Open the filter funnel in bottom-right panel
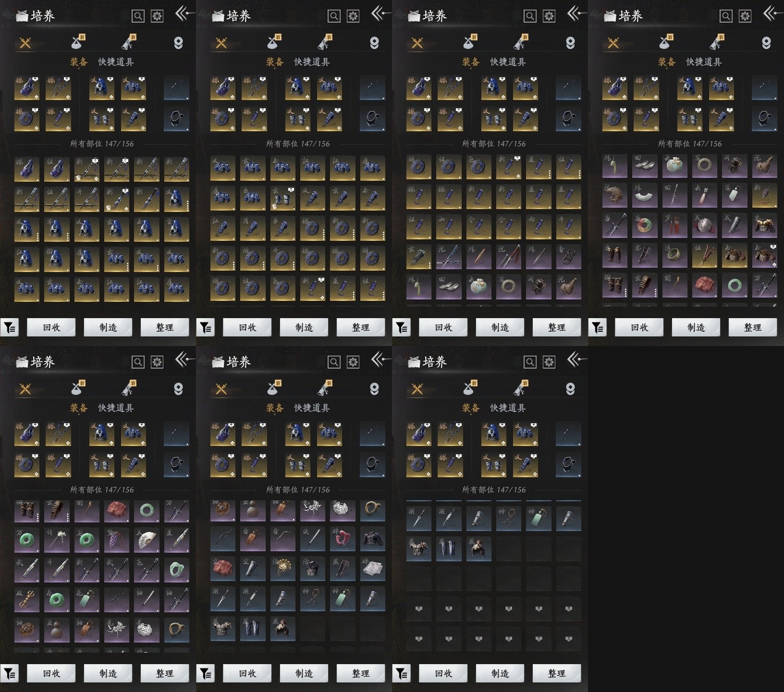Screen dimensions: 784x692 pyautogui.click(x=402, y=674)
